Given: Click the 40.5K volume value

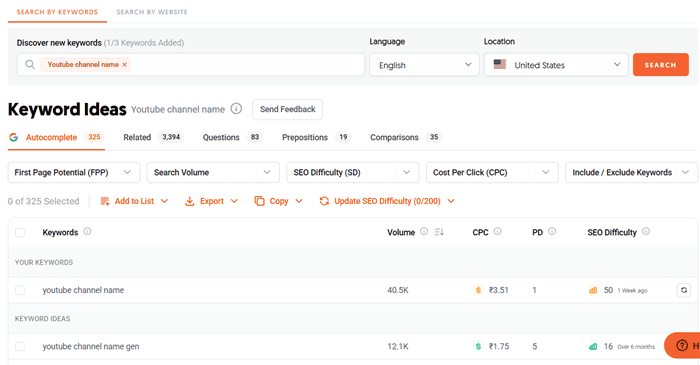Looking at the screenshot, I should [398, 290].
